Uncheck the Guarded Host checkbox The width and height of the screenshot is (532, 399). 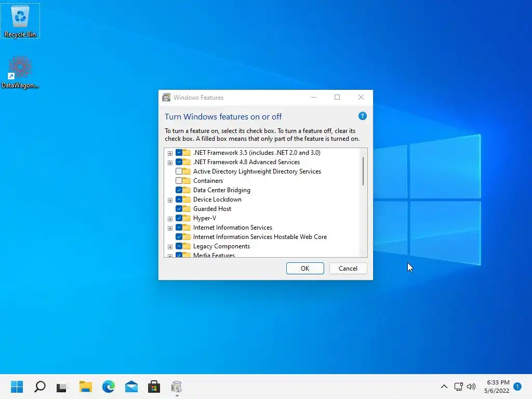tap(179, 209)
